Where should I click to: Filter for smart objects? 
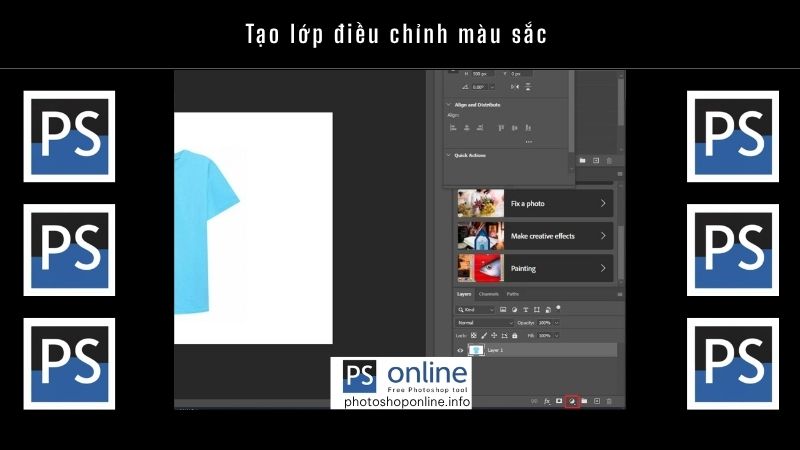(548, 310)
